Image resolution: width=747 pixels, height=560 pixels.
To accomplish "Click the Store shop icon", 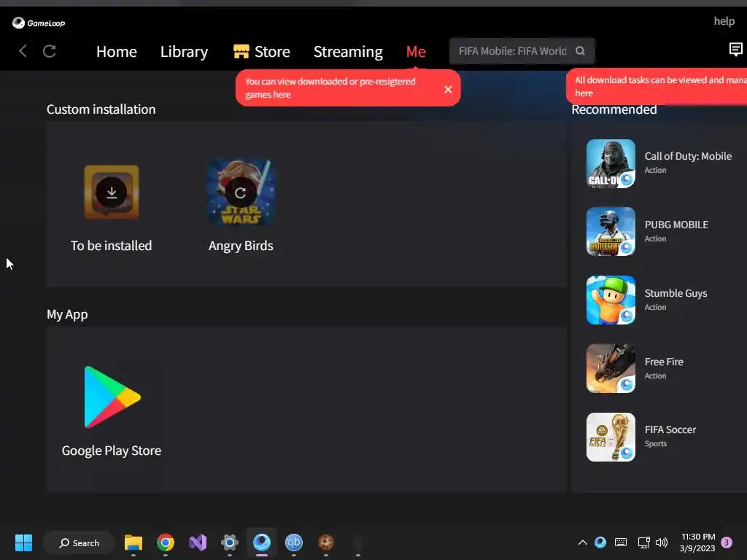I will [241, 51].
